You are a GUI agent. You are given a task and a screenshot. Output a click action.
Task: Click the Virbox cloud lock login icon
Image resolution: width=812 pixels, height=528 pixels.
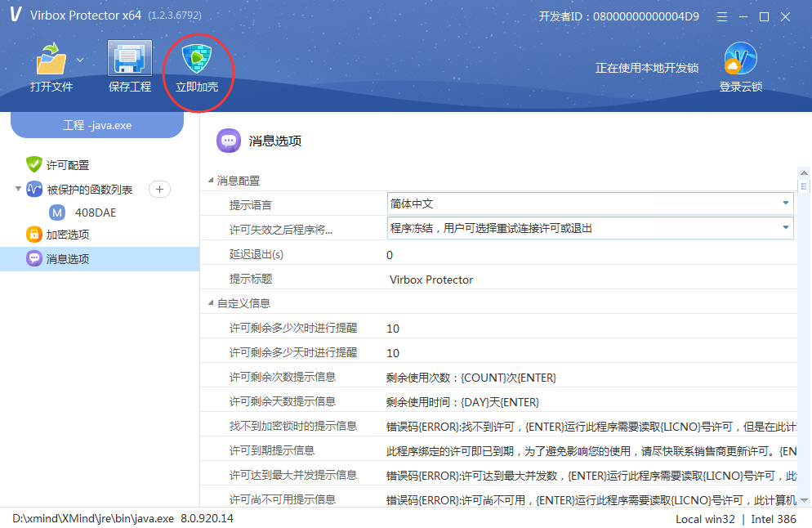pyautogui.click(x=741, y=58)
